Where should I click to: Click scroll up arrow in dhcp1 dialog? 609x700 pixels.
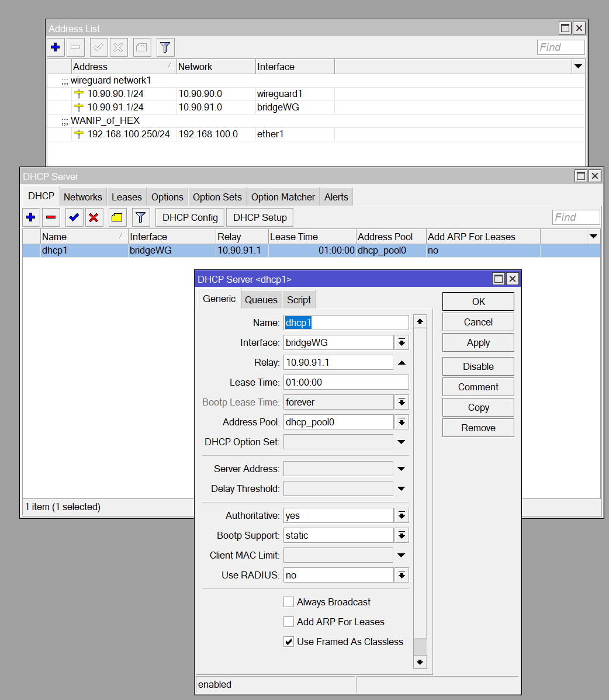click(420, 321)
